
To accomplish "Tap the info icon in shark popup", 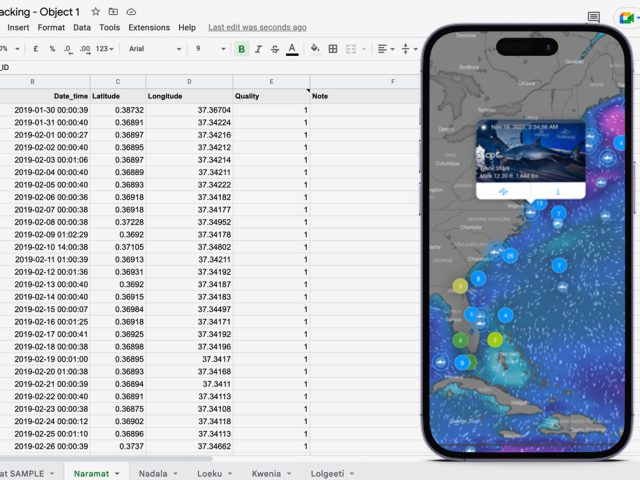I will [558, 191].
